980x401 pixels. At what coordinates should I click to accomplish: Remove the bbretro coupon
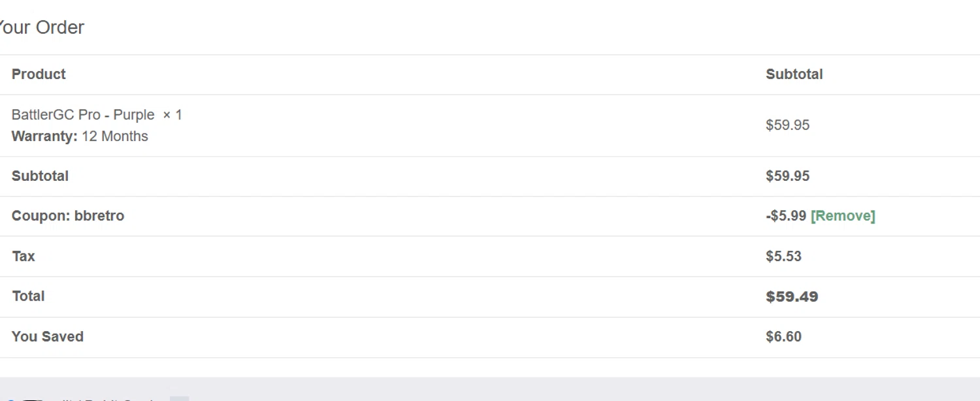click(x=842, y=216)
